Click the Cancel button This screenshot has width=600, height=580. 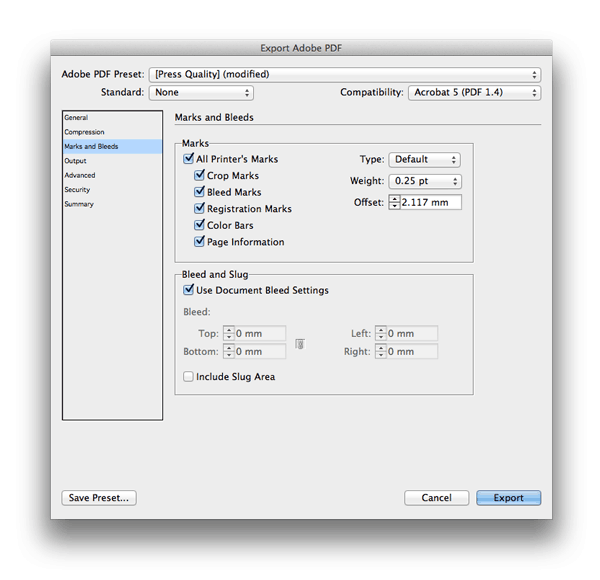tap(436, 498)
